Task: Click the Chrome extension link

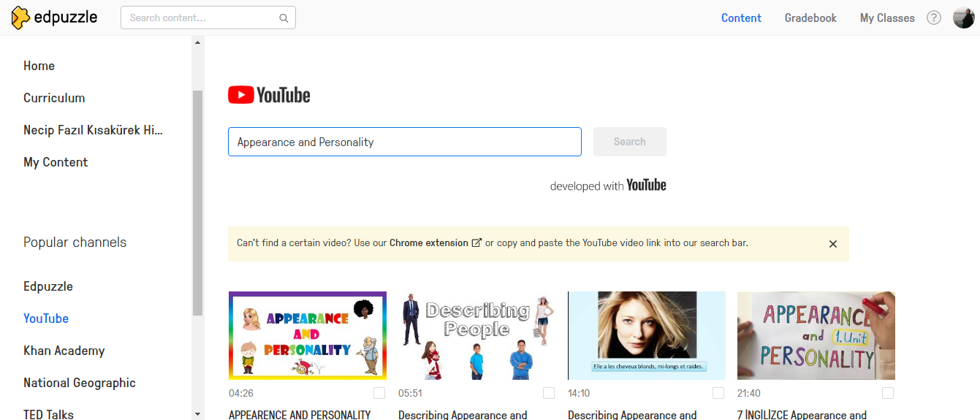Action: click(x=429, y=243)
